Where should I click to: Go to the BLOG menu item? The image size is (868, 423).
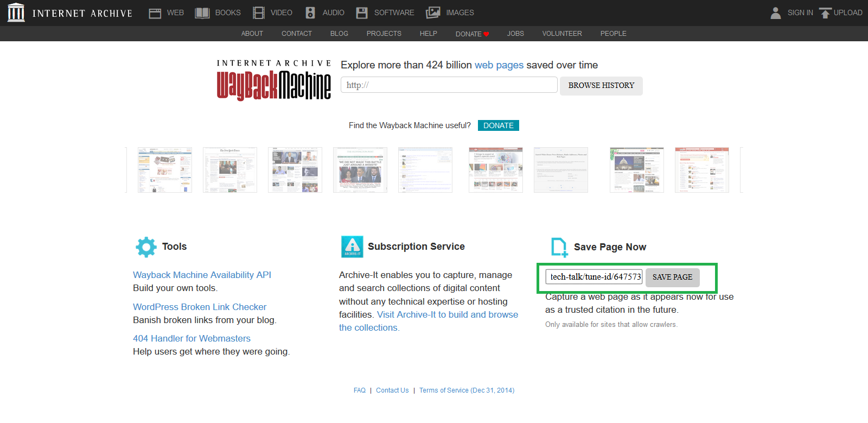(339, 34)
